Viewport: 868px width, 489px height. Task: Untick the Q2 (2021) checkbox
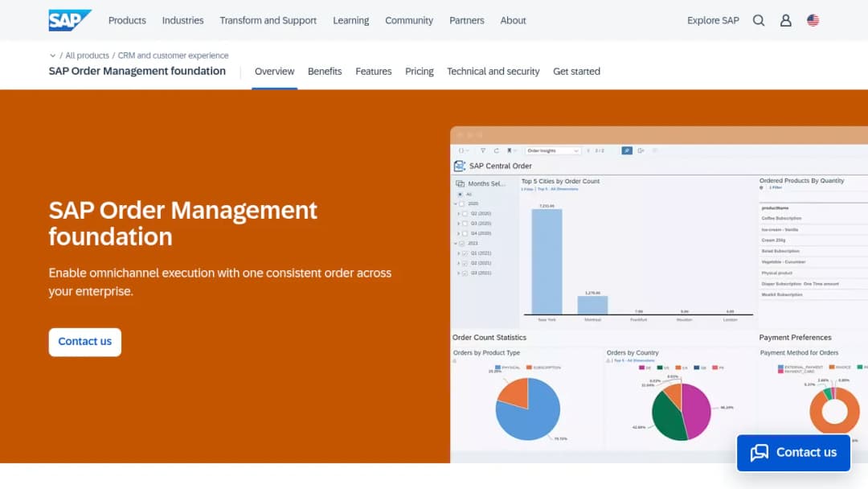(x=465, y=263)
